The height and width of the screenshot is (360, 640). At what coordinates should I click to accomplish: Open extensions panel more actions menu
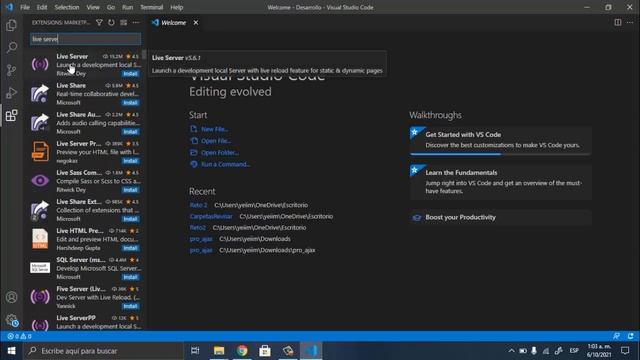point(136,22)
